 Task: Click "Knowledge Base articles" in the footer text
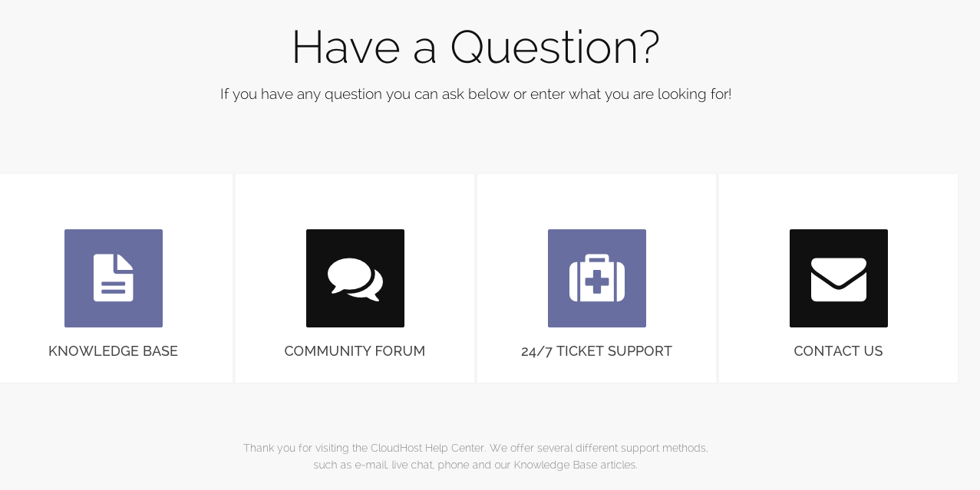(576, 465)
